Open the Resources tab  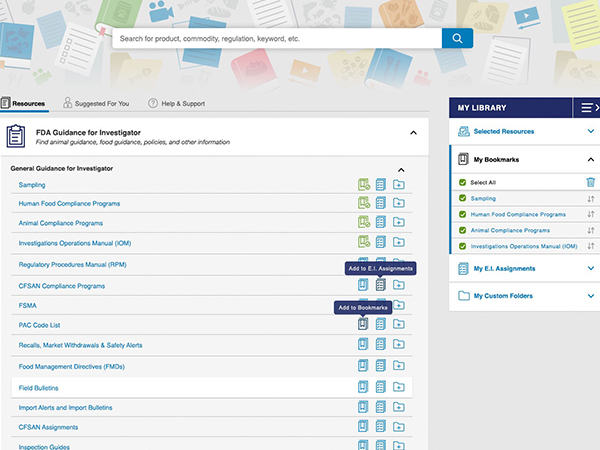(x=23, y=103)
